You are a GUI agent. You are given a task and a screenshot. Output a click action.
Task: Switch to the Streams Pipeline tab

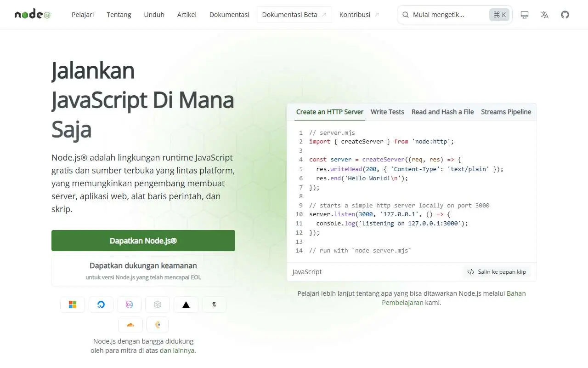[x=506, y=112]
